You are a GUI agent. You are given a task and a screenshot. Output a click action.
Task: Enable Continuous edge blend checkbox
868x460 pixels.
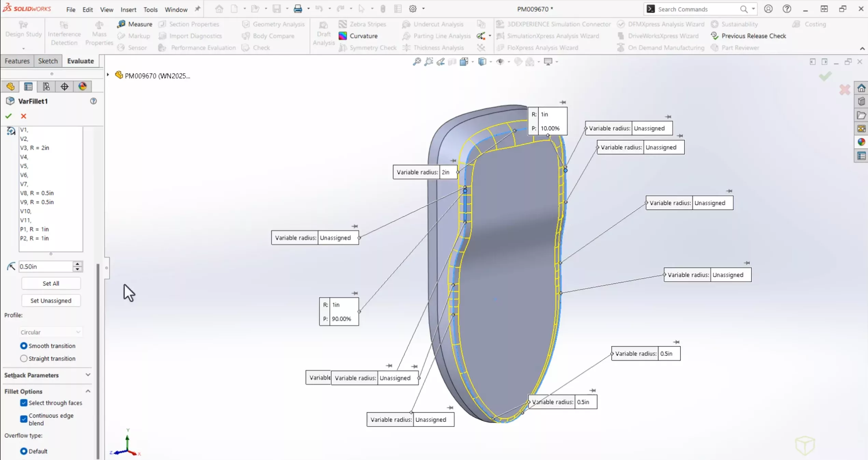[x=24, y=419]
